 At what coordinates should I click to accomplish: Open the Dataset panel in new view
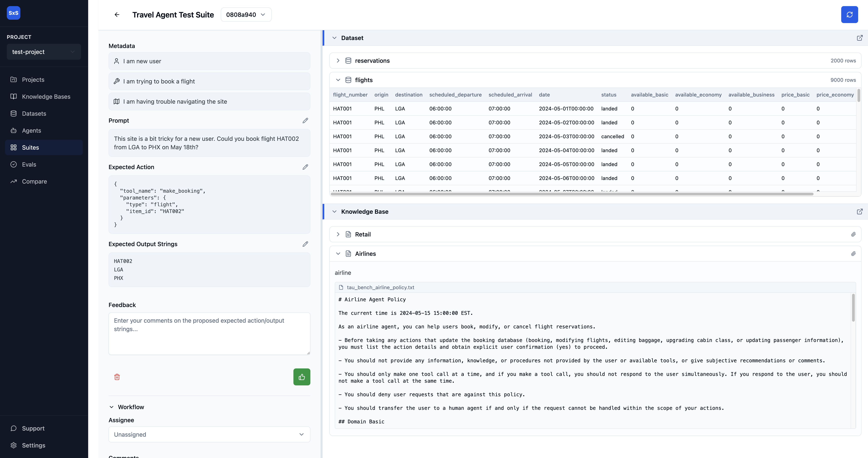[x=860, y=38]
